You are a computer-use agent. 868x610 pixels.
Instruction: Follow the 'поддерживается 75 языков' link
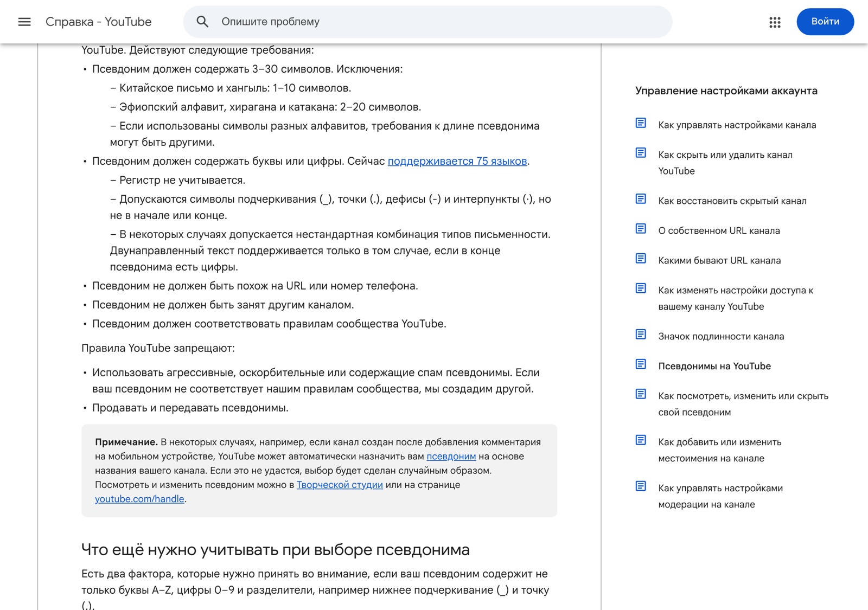(457, 161)
